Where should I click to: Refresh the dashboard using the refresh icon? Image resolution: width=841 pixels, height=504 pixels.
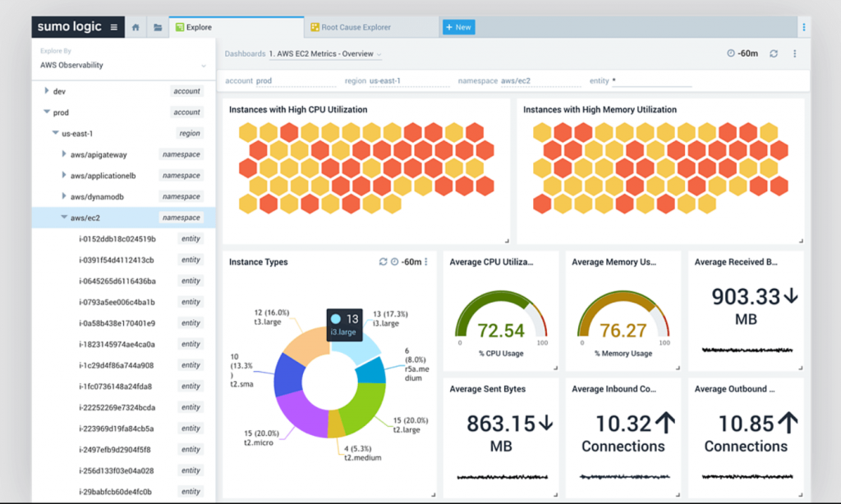click(773, 53)
